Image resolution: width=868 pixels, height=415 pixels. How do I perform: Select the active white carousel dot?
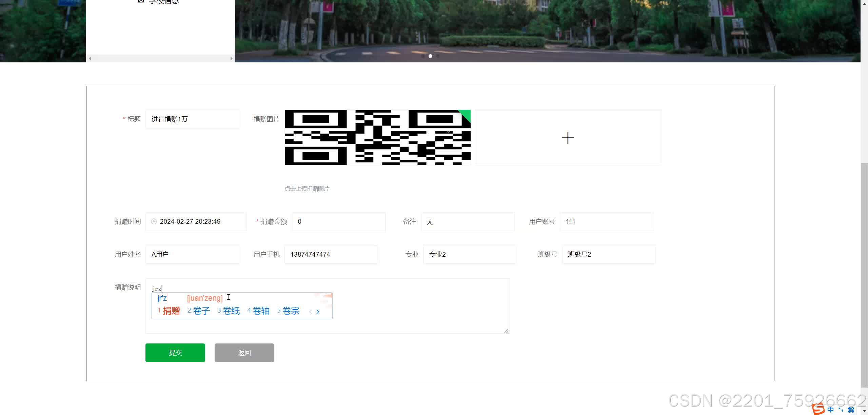(x=430, y=56)
